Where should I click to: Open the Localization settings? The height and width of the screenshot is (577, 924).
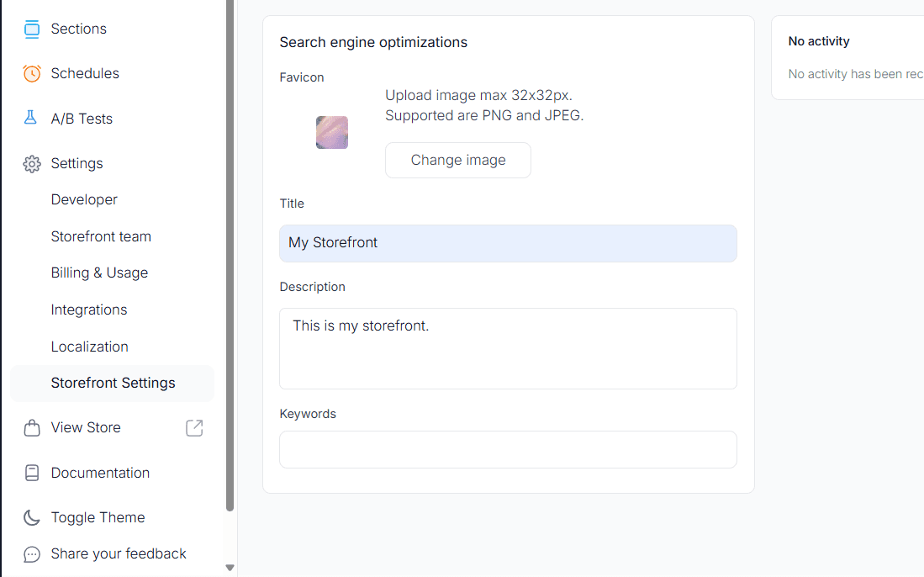point(89,346)
